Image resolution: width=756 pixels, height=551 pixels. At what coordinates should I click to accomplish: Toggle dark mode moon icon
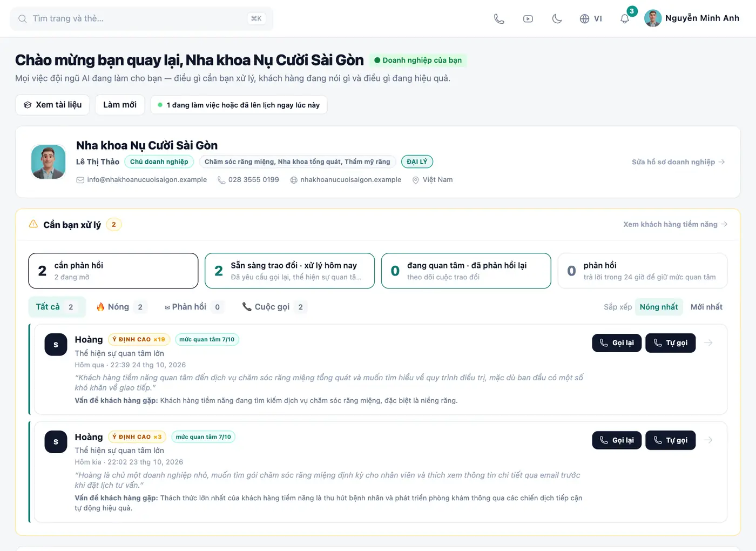pos(557,19)
